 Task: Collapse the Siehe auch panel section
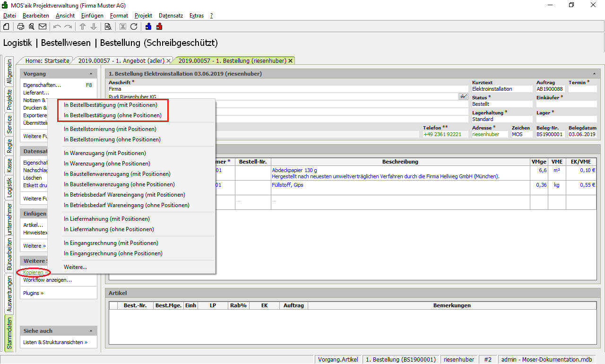click(x=91, y=331)
